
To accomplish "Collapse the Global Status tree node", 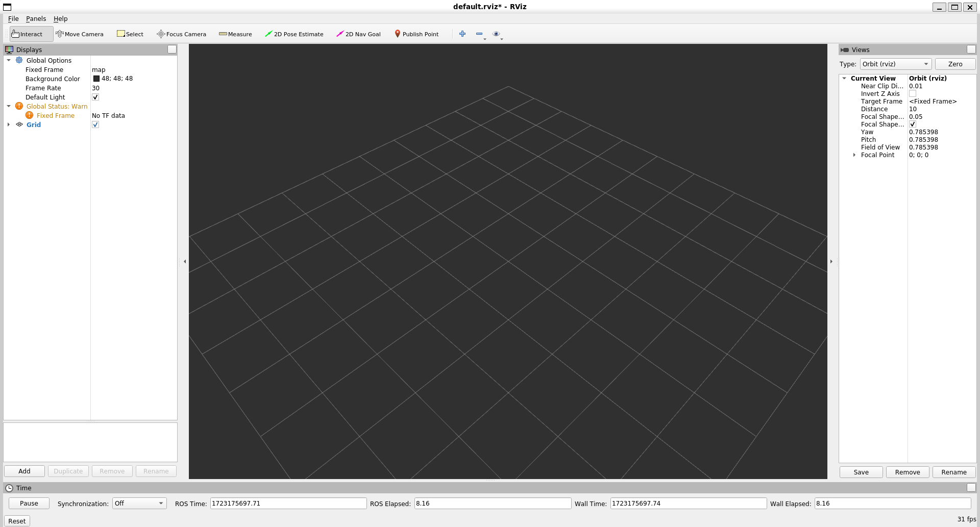I will [9, 106].
